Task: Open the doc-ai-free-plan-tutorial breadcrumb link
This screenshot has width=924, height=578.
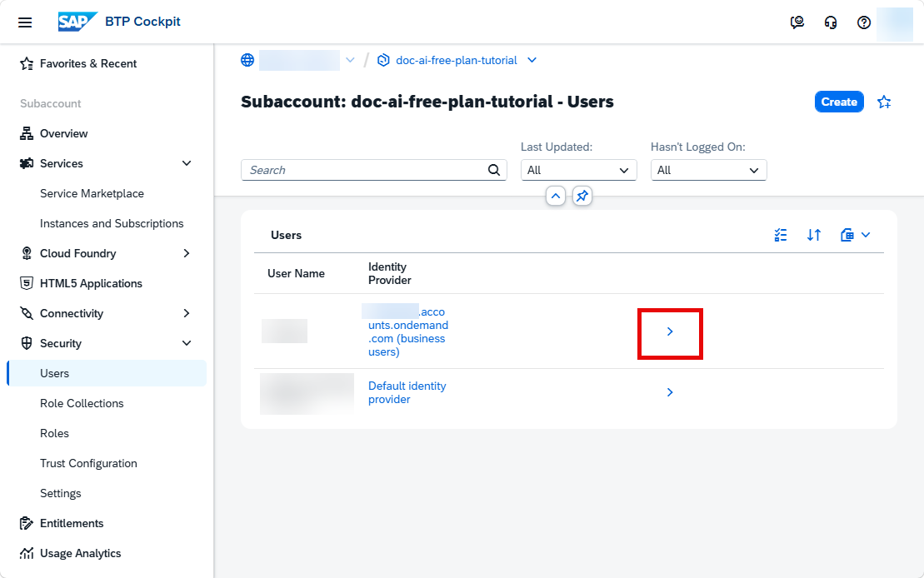Action: tap(456, 60)
